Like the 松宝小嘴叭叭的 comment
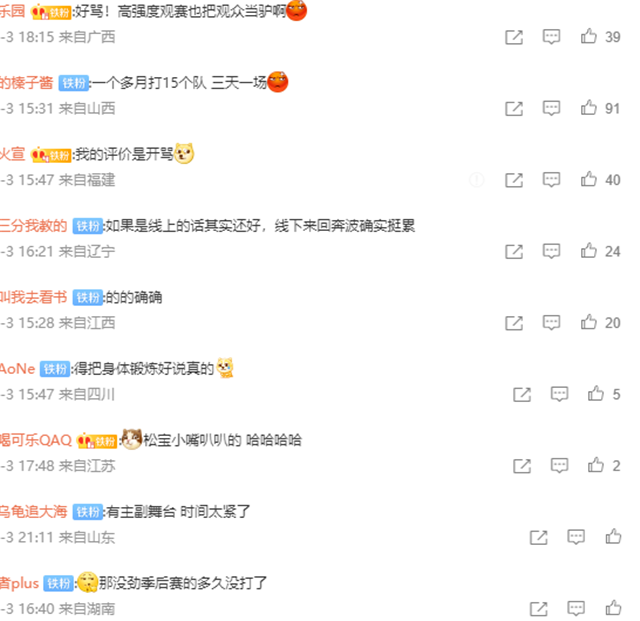The height and width of the screenshot is (621, 640). [x=596, y=465]
